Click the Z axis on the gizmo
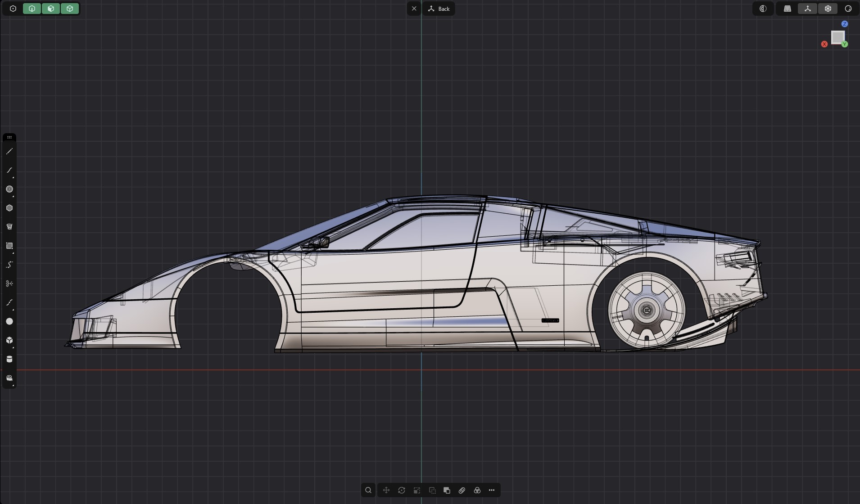The width and height of the screenshot is (860, 504). [x=845, y=24]
